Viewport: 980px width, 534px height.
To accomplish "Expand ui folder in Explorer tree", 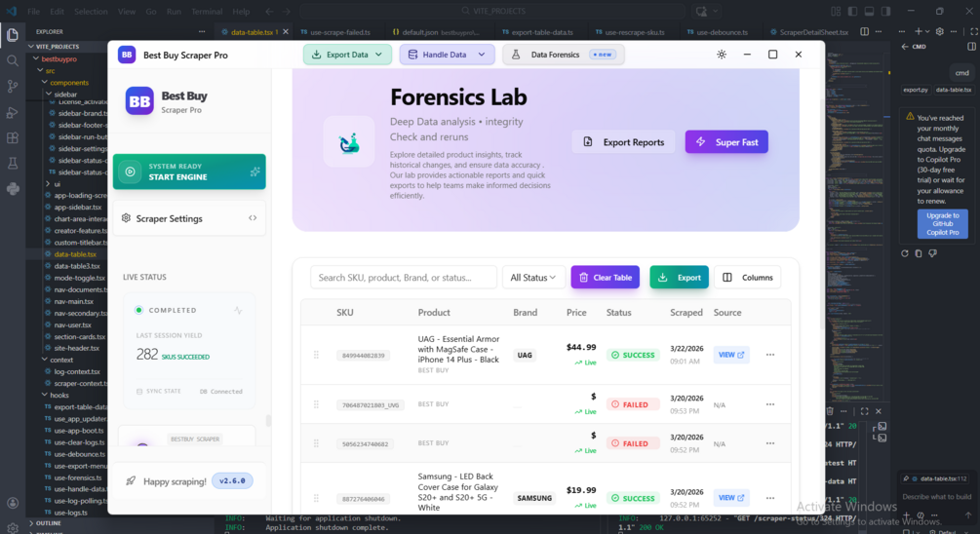I will coord(48,183).
